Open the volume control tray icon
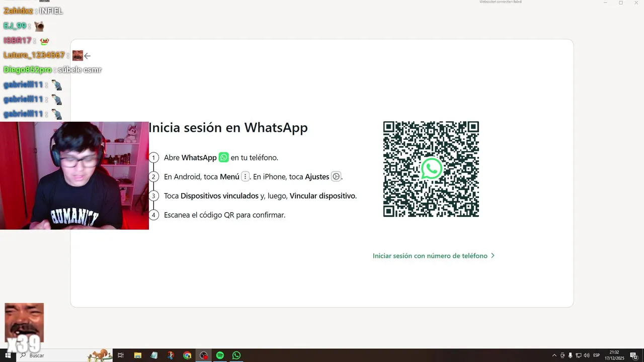This screenshot has height=362, width=644. [x=587, y=355]
